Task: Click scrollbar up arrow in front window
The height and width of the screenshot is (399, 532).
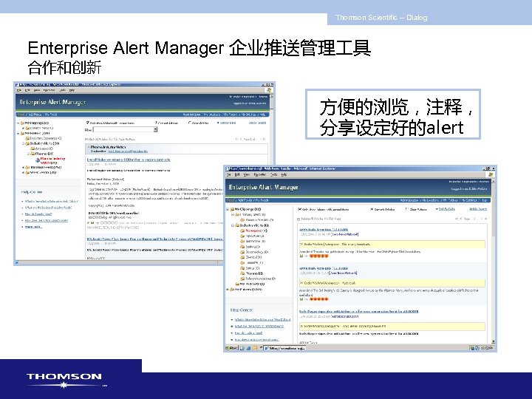Action: pyautogui.click(x=493, y=181)
